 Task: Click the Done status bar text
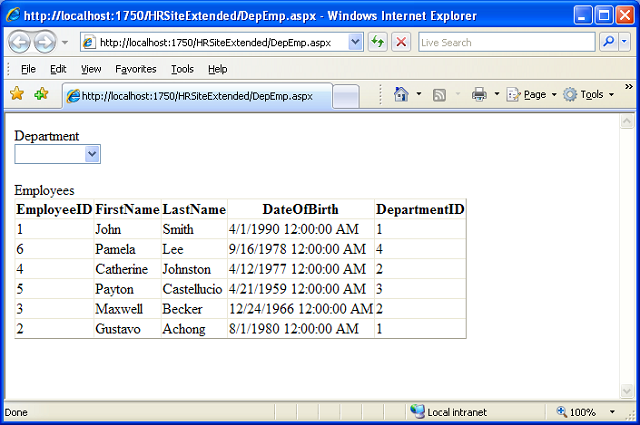(16, 412)
